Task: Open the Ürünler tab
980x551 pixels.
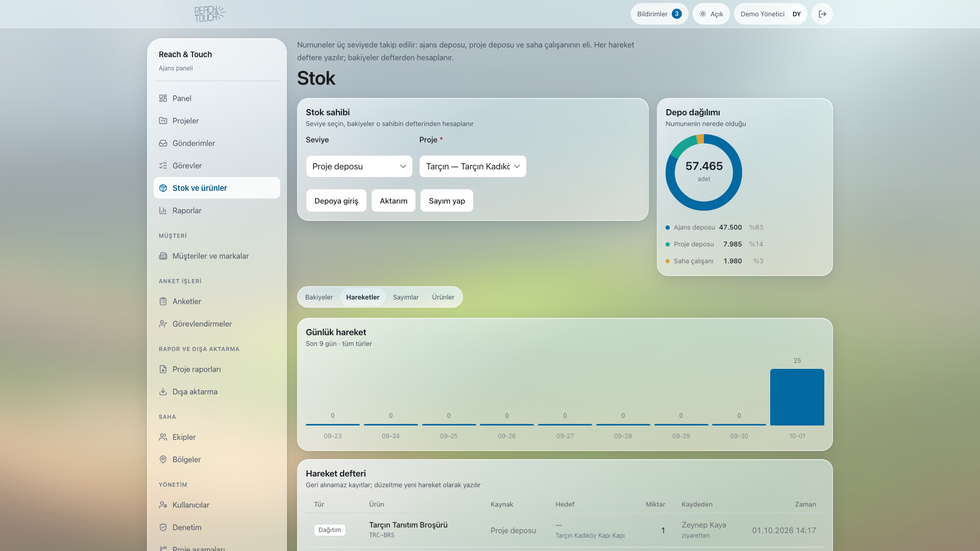Action: (443, 297)
